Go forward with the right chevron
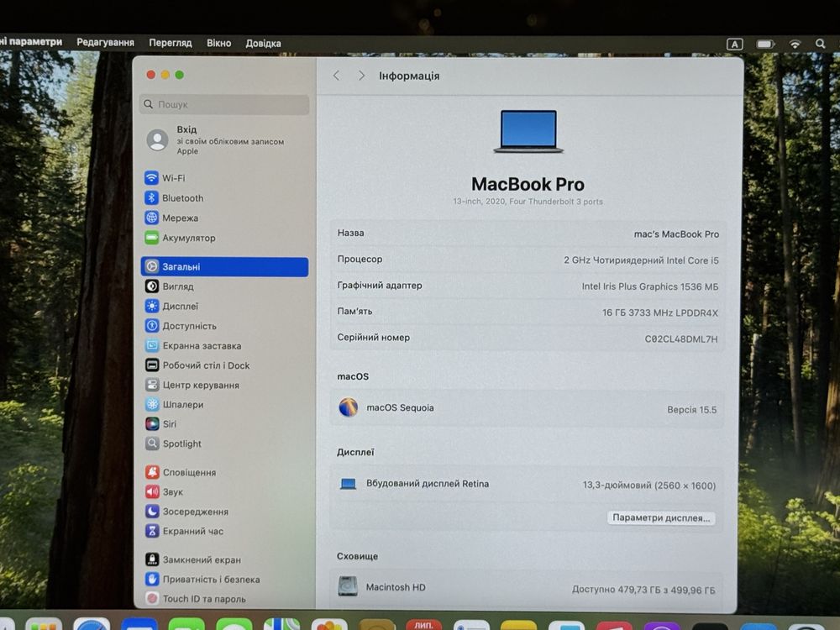 coord(361,76)
